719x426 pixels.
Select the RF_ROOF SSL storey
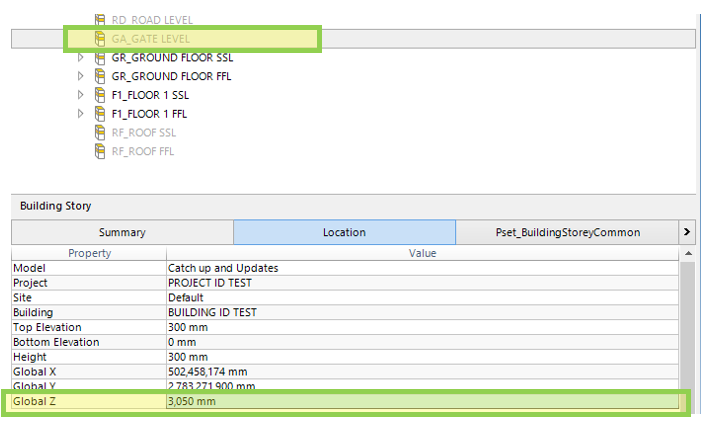(144, 133)
